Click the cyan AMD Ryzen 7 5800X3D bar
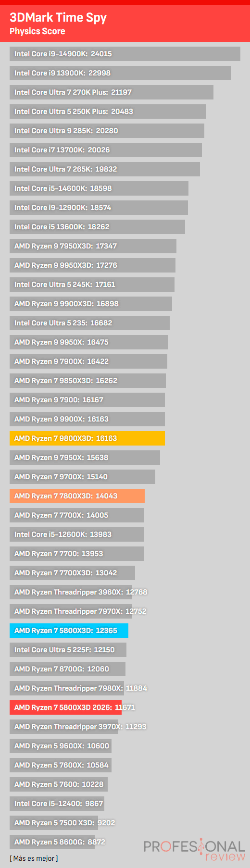The image size is (250, 868). 69,631
